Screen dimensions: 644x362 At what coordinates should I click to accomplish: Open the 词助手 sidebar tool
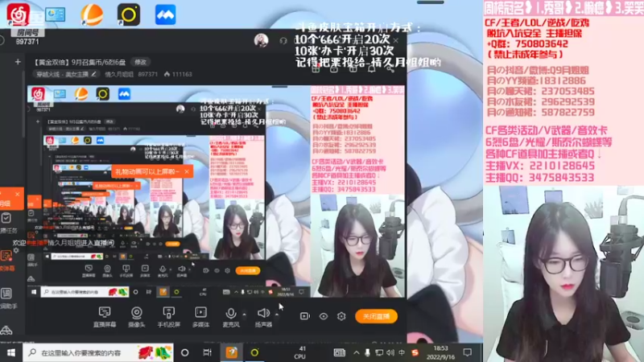coord(7,298)
